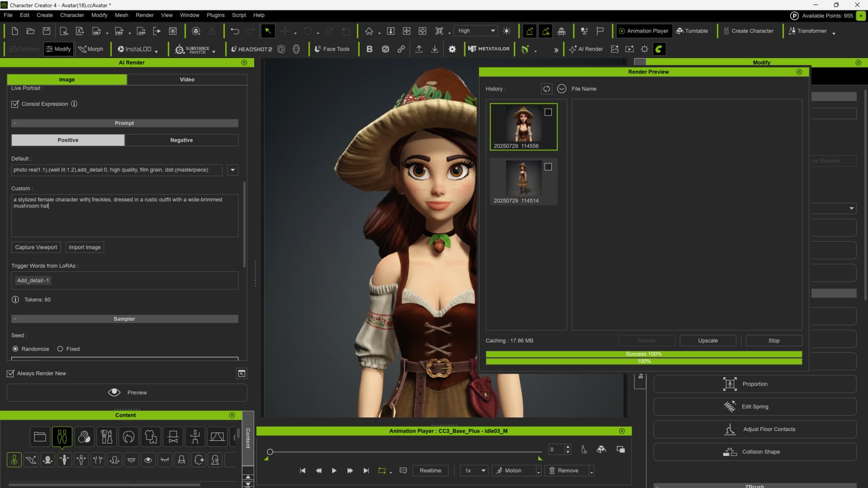The width and height of the screenshot is (868, 488).
Task: Click the Upscale button
Action: [708, 340]
